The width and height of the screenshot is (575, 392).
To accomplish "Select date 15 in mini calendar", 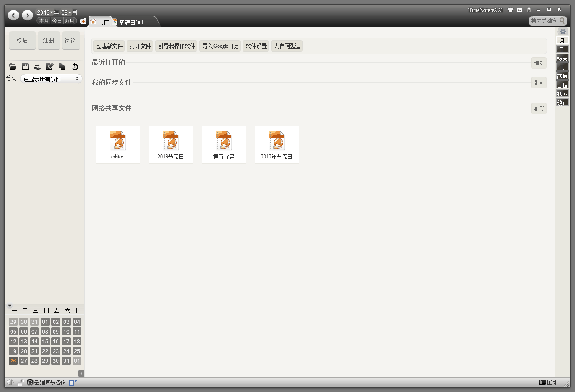I will click(x=45, y=341).
